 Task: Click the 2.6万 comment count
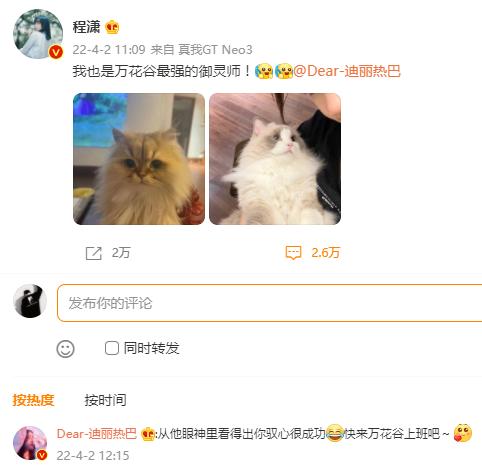click(325, 253)
